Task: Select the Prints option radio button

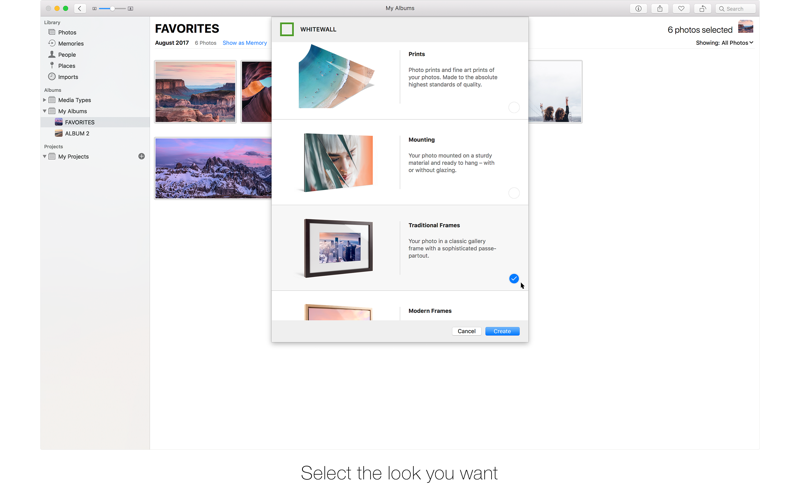Action: (x=514, y=107)
